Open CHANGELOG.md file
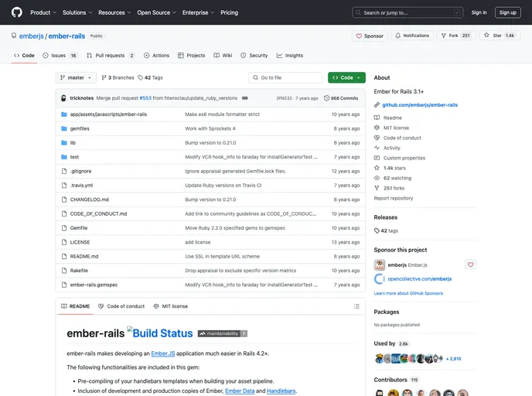Screen dimensions: 532x396 click(x=89, y=200)
